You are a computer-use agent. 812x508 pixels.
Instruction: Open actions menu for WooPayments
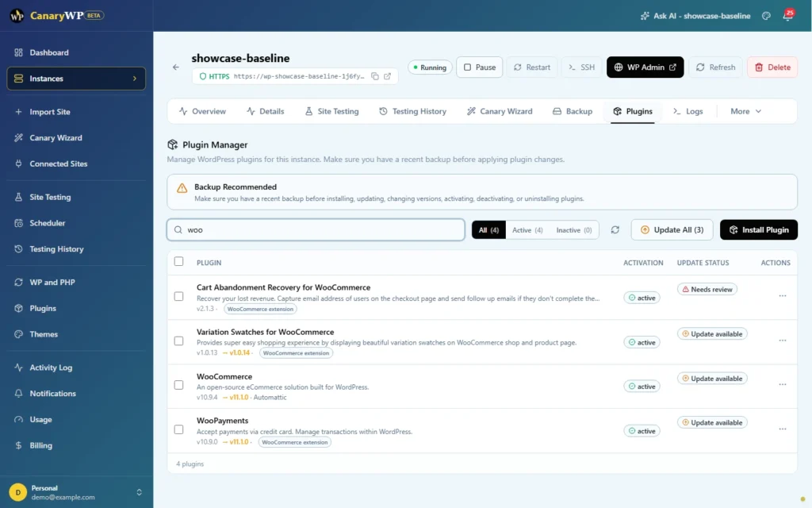[783, 429]
